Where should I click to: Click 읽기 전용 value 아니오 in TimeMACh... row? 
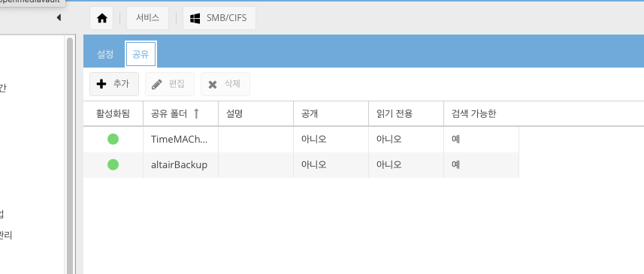tap(389, 139)
